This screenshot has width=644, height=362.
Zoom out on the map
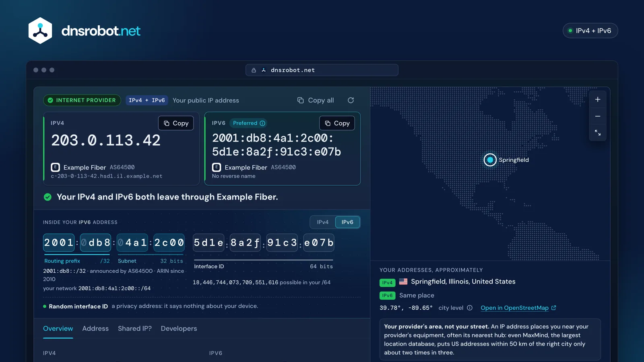pyautogui.click(x=598, y=116)
